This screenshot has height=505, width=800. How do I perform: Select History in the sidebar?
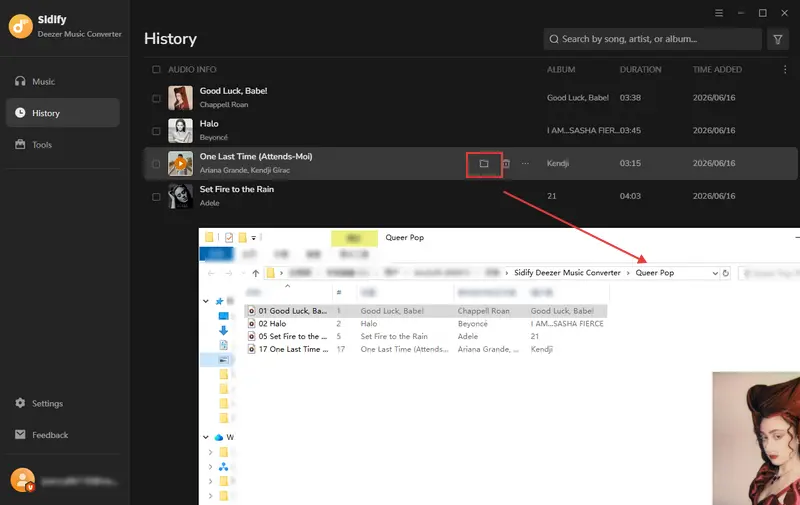coord(63,113)
